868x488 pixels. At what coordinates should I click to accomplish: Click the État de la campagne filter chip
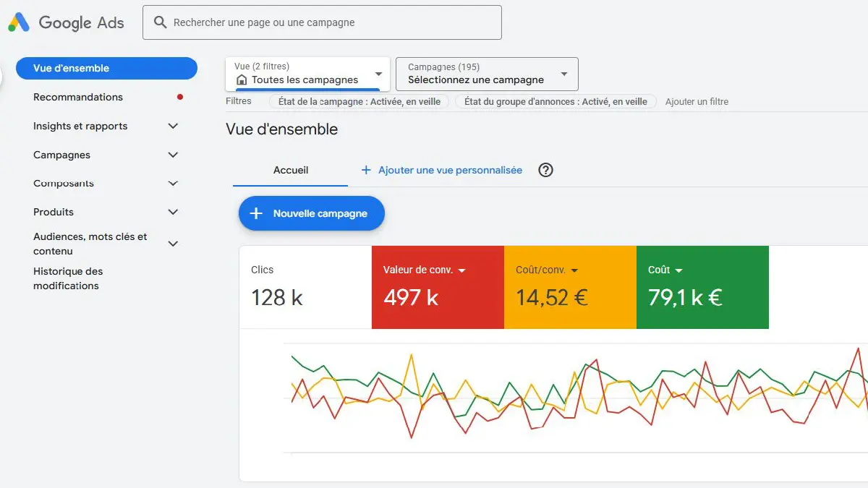point(359,102)
